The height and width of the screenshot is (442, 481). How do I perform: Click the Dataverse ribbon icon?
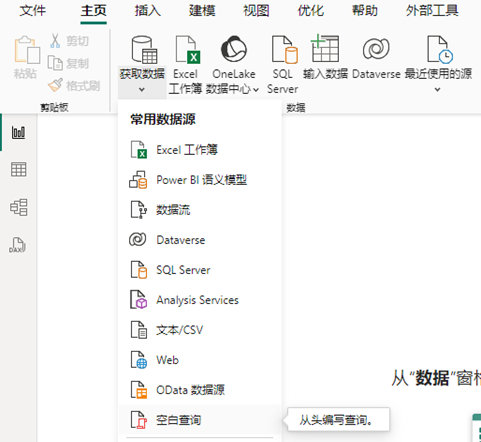point(376,49)
